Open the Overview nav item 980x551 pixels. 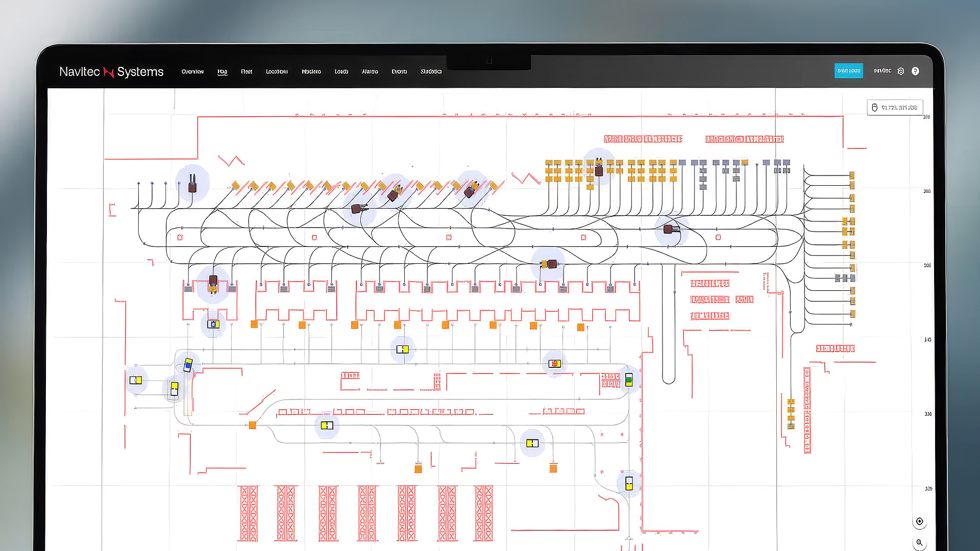point(192,72)
